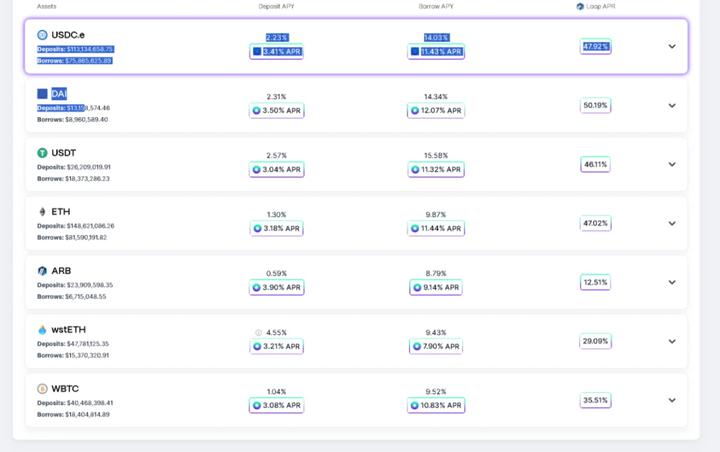The height and width of the screenshot is (452, 720).
Task: Expand the ETH asset row chevron
Action: (x=672, y=224)
